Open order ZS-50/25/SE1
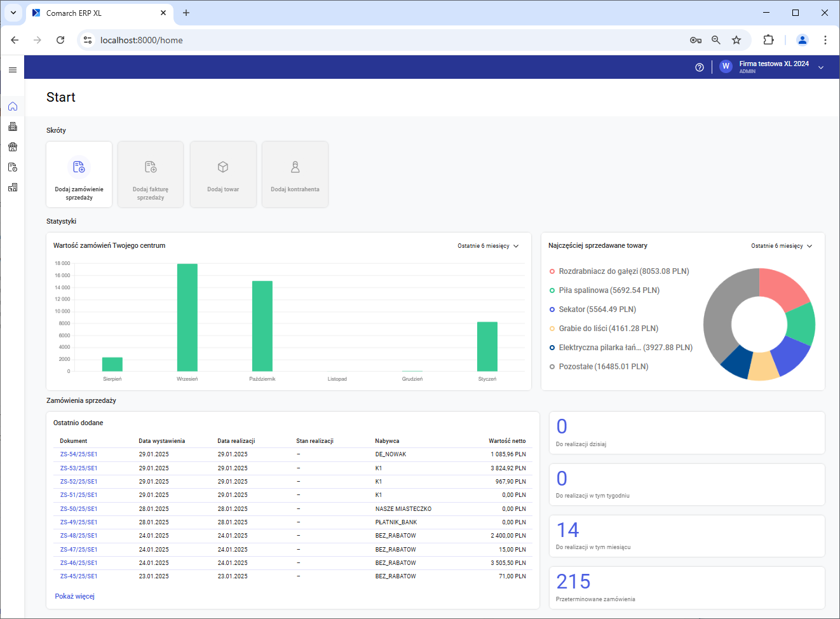Viewport: 840px width, 619px height. tap(79, 509)
